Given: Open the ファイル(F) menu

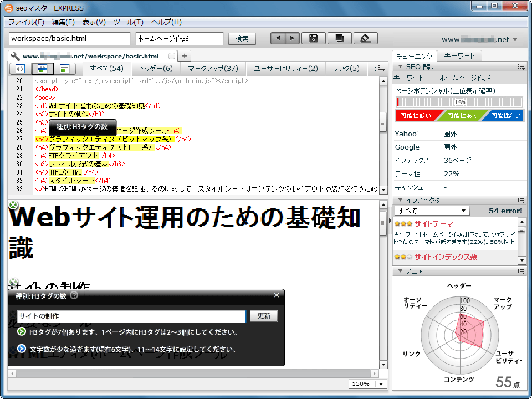Looking at the screenshot, I should pyautogui.click(x=26, y=22).
